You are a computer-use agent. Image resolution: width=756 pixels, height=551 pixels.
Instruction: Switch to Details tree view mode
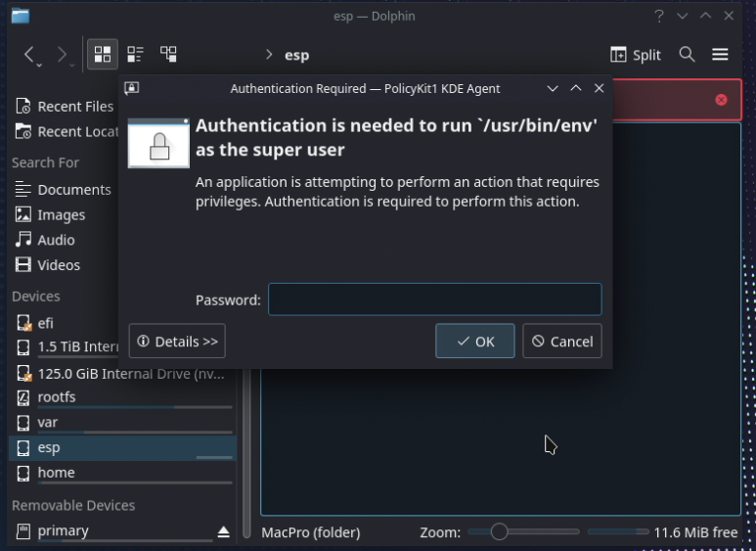click(168, 54)
